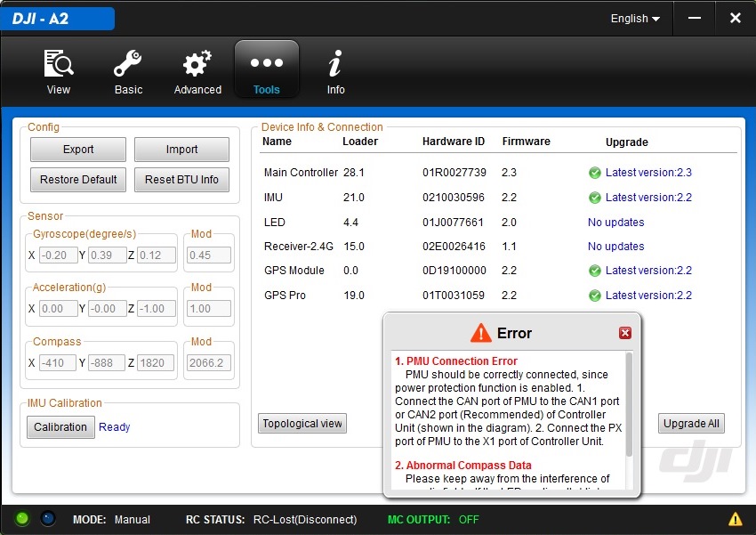Click the Firmware column header
Screen dimensions: 756x535
tap(526, 142)
